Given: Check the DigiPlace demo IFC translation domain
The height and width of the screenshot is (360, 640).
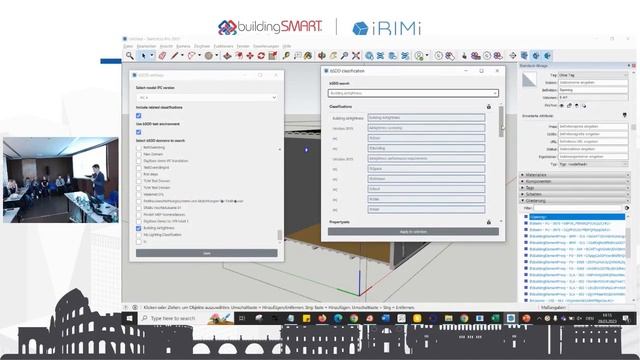Looking at the screenshot, I should pyautogui.click(x=139, y=161).
